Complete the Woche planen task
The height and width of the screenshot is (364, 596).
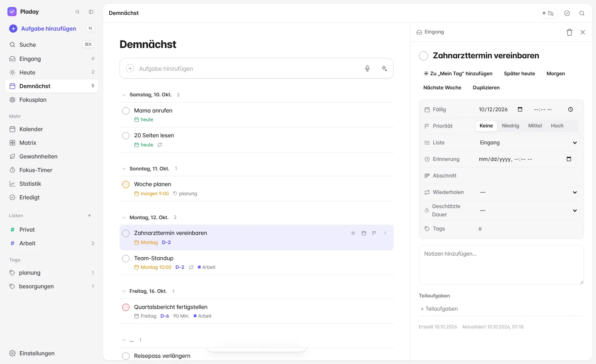(x=126, y=184)
